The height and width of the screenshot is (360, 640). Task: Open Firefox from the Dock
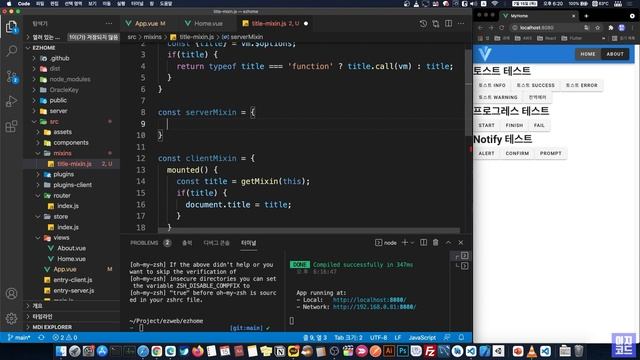[x=198, y=351]
